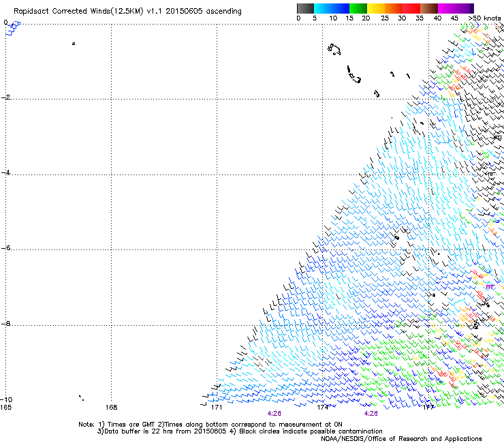The width and height of the screenshot is (504, 443).
Task: Click the '45' label under the color bar
Action: point(454,18)
